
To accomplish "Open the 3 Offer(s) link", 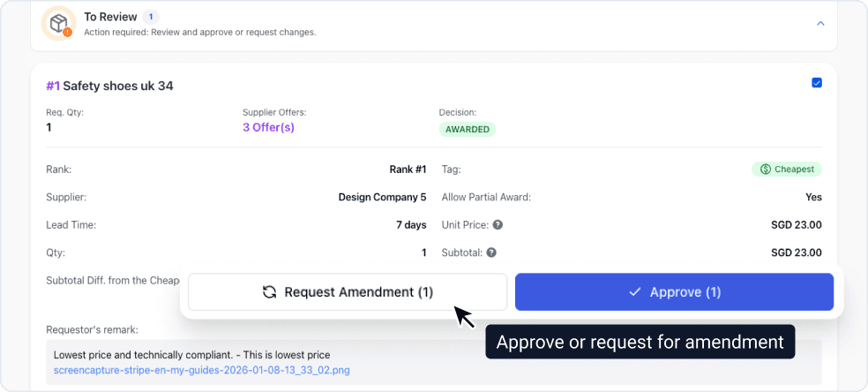I will tap(268, 127).
